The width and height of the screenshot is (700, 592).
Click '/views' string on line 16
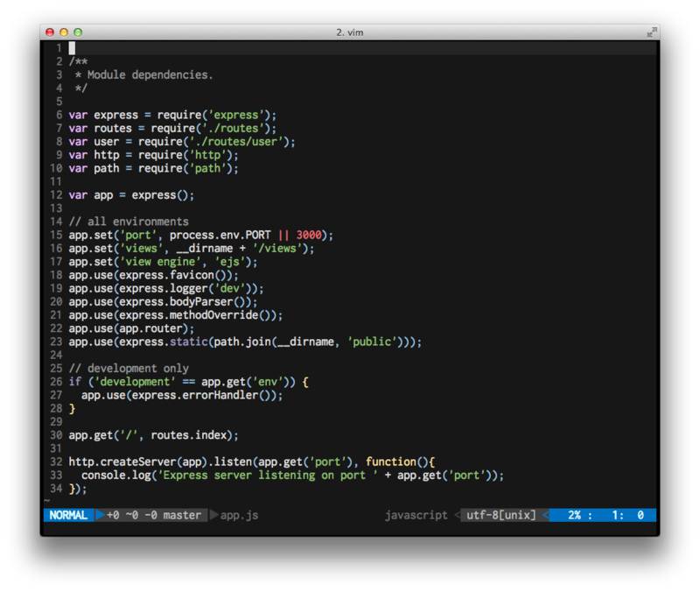(277, 249)
